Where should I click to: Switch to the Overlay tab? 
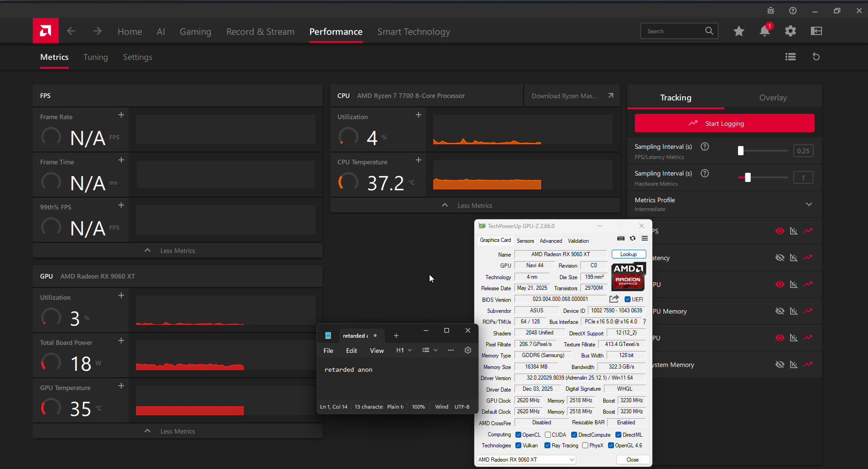pos(773,98)
